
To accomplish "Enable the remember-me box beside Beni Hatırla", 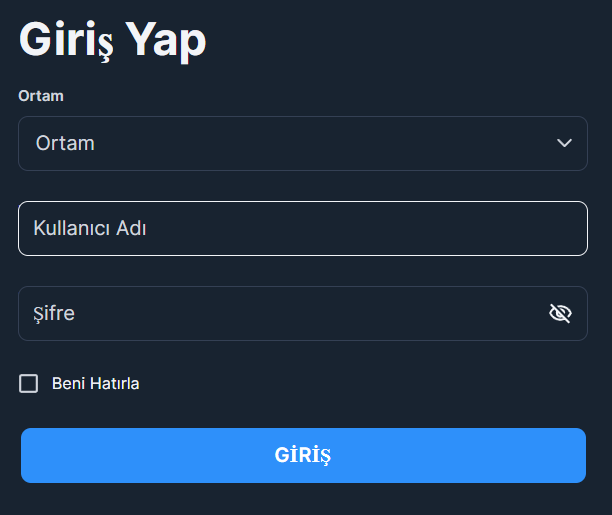I will click(x=28, y=383).
